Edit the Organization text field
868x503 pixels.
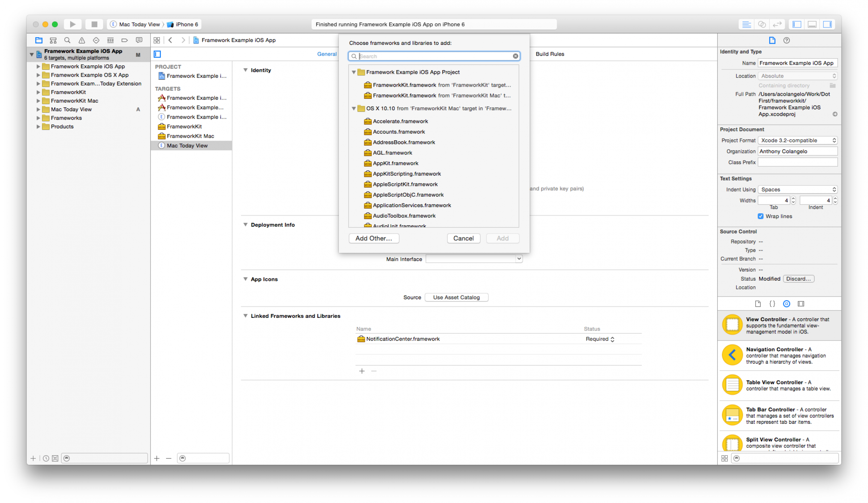[x=797, y=151]
